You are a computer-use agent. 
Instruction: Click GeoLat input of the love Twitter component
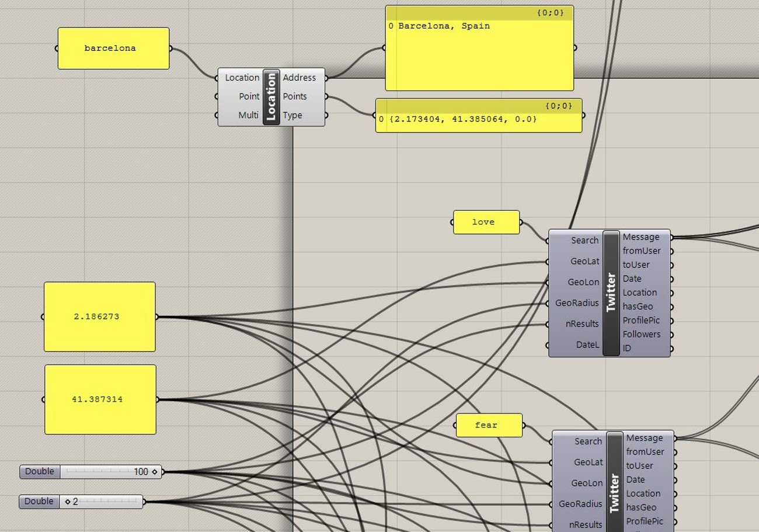(x=585, y=262)
